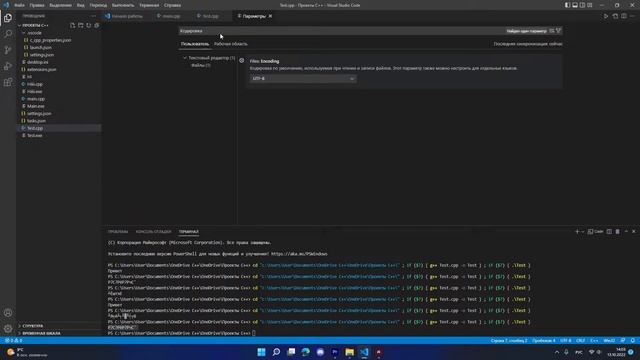Open Windows Start menu on taskbar
The image size is (640, 360).
pos(261,352)
